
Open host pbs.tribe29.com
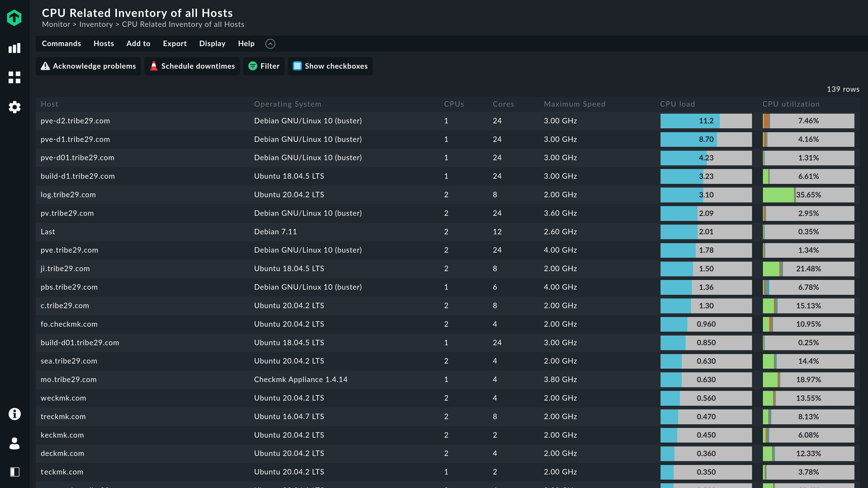click(69, 287)
